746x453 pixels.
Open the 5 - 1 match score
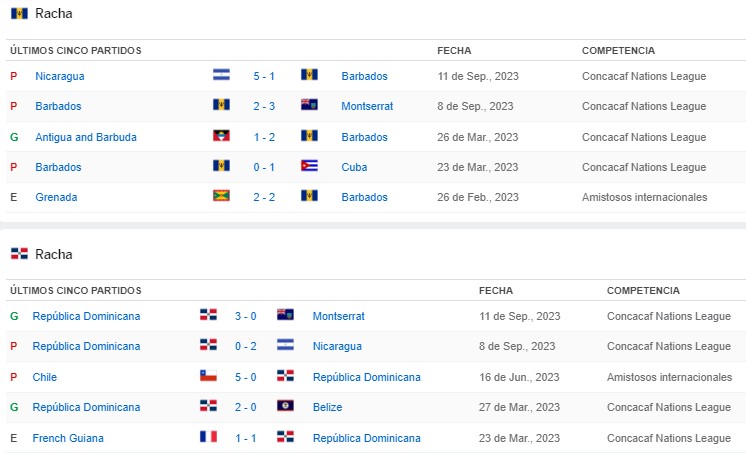[265, 76]
